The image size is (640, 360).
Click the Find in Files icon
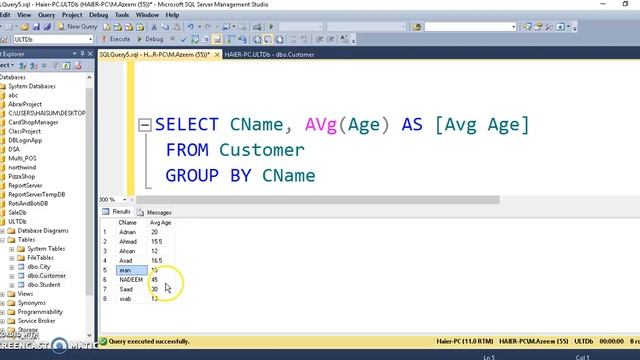[416, 27]
